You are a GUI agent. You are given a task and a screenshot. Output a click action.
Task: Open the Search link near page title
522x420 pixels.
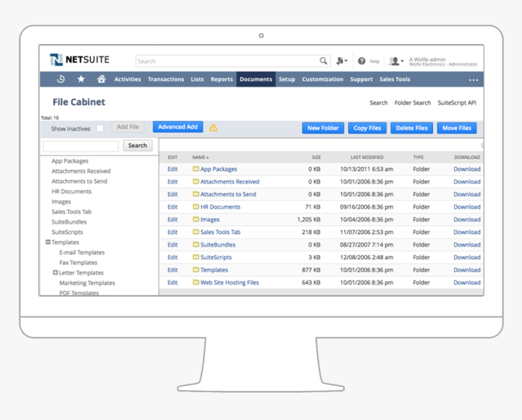point(379,103)
